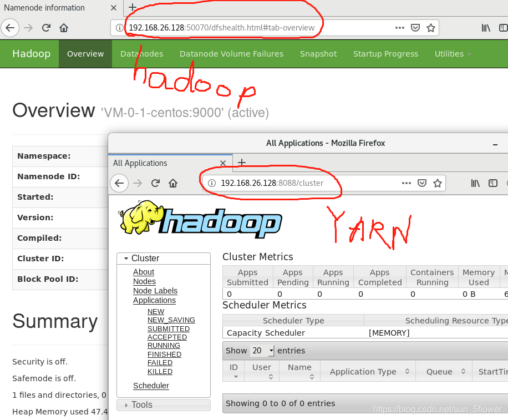The width and height of the screenshot is (508, 420).
Task: Click the Hadoop brand in green navbar
Action: [x=32, y=54]
